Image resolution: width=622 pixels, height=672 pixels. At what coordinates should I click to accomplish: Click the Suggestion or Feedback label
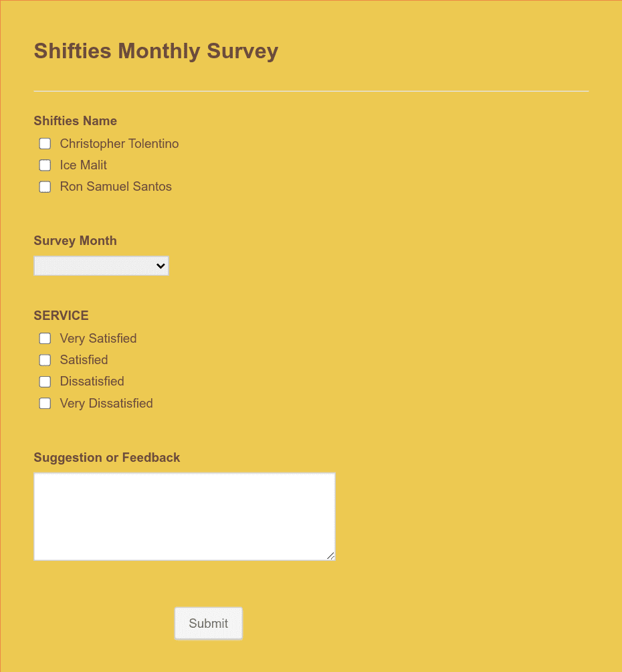coord(107,457)
